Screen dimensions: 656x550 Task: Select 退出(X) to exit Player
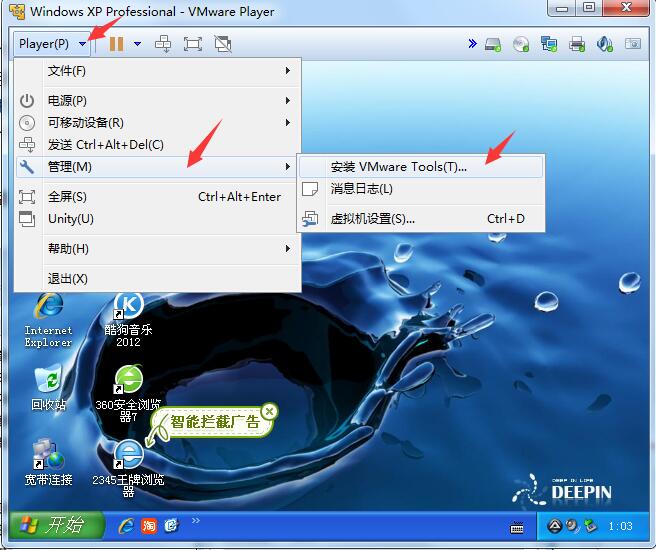tap(157, 279)
